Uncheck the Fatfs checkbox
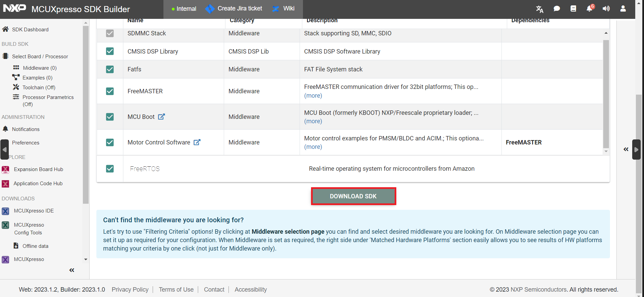The width and height of the screenshot is (644, 297). [x=110, y=69]
